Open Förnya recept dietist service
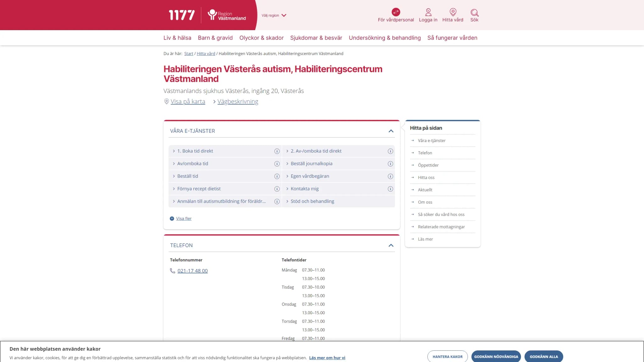The height and width of the screenshot is (362, 644). (199, 189)
